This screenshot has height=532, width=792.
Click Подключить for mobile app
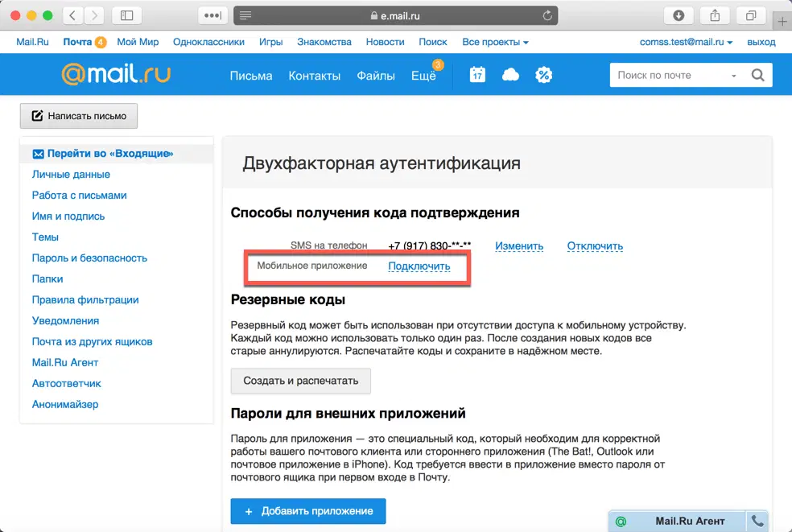pos(419,266)
